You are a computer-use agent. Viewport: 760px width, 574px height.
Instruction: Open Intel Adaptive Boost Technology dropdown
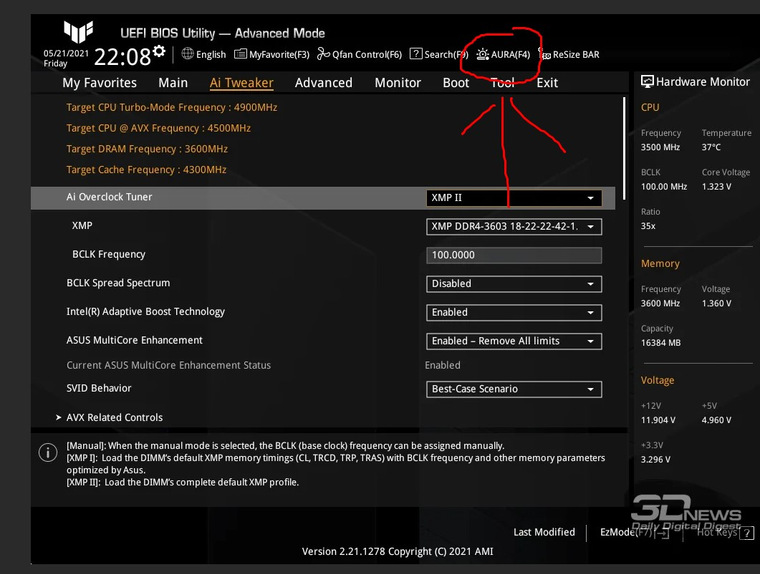pyautogui.click(x=514, y=313)
